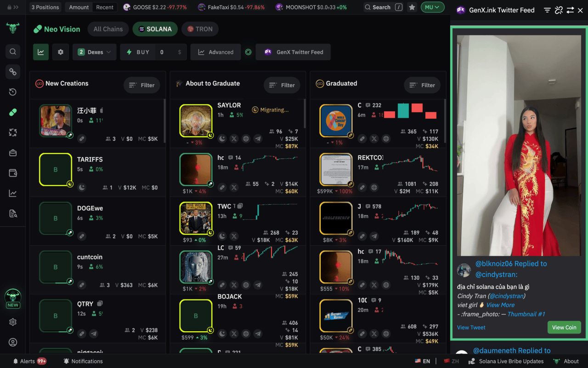Open the Filter menu for Graduated
Image resolution: width=588 pixels, height=368 pixels.
[x=422, y=85]
